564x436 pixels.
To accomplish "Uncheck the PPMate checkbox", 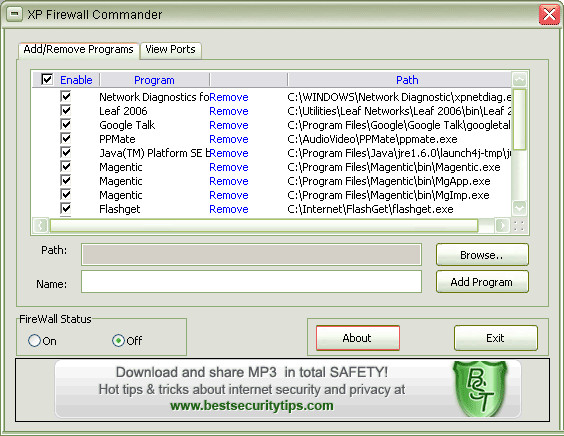I will tap(66, 138).
